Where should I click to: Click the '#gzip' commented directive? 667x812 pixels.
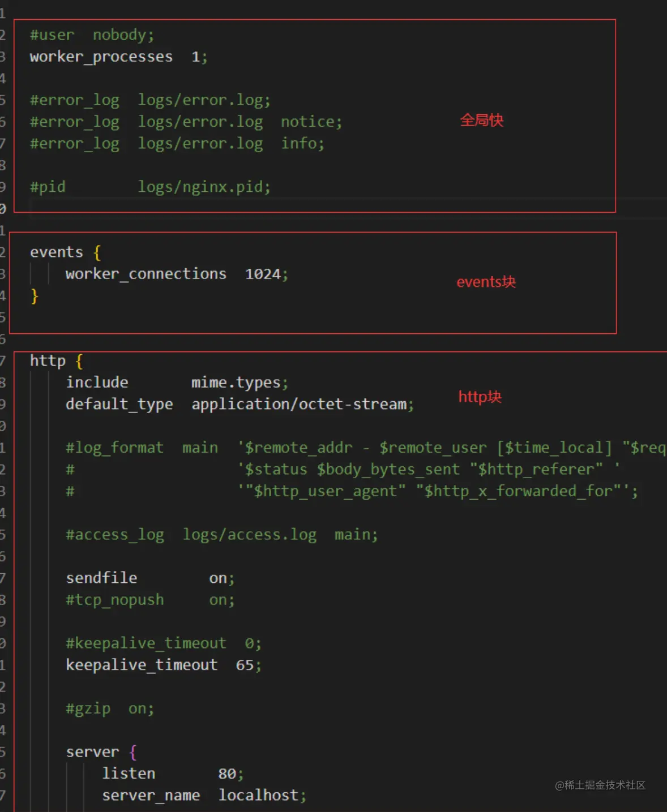coord(88,708)
